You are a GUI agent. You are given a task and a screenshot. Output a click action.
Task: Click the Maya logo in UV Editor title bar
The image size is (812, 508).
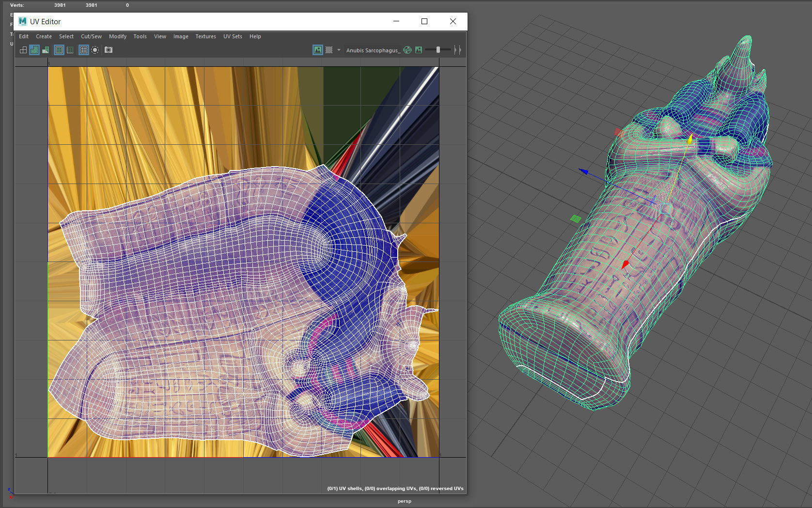point(22,21)
